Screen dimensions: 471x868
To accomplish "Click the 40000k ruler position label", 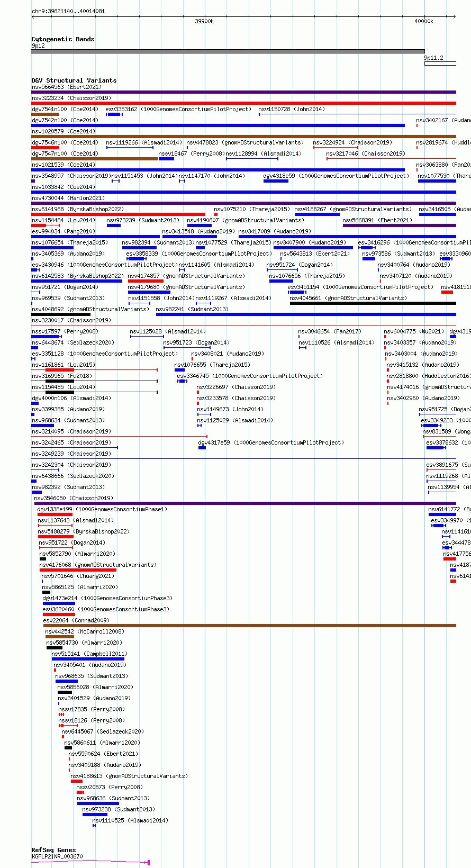I will click(424, 21).
